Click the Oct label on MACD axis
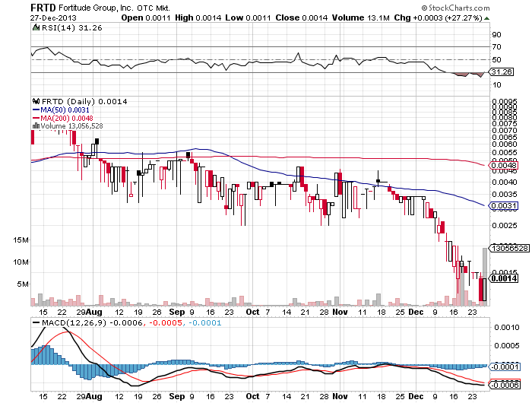The image size is (532, 403). click(252, 396)
